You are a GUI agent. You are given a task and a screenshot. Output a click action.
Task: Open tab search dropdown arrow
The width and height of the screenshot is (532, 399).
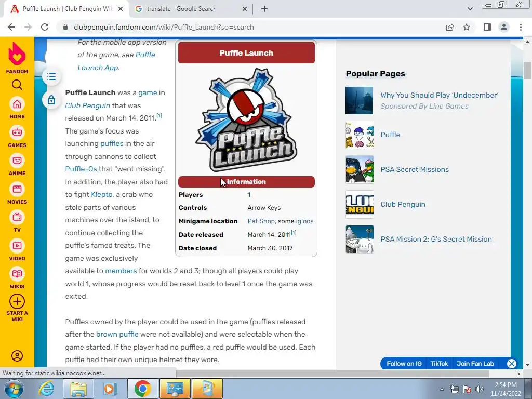click(470, 9)
